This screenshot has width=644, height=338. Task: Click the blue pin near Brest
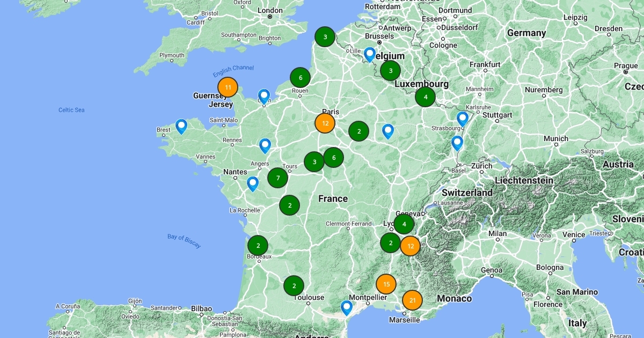click(x=181, y=126)
